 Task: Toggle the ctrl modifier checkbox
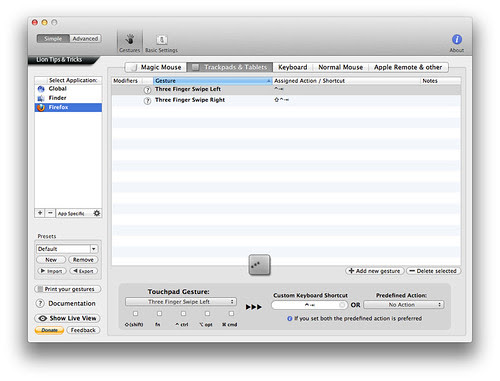click(183, 314)
